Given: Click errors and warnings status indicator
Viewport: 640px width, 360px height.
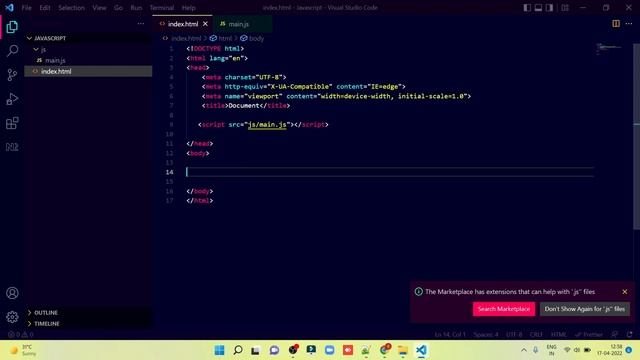Looking at the screenshot, I should 20,335.
